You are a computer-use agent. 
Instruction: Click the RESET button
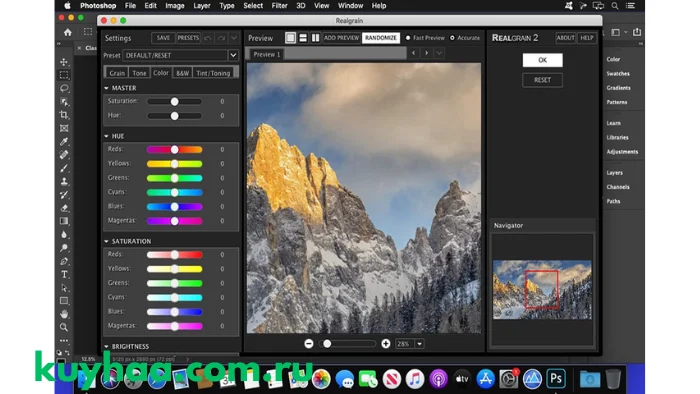pyautogui.click(x=542, y=80)
